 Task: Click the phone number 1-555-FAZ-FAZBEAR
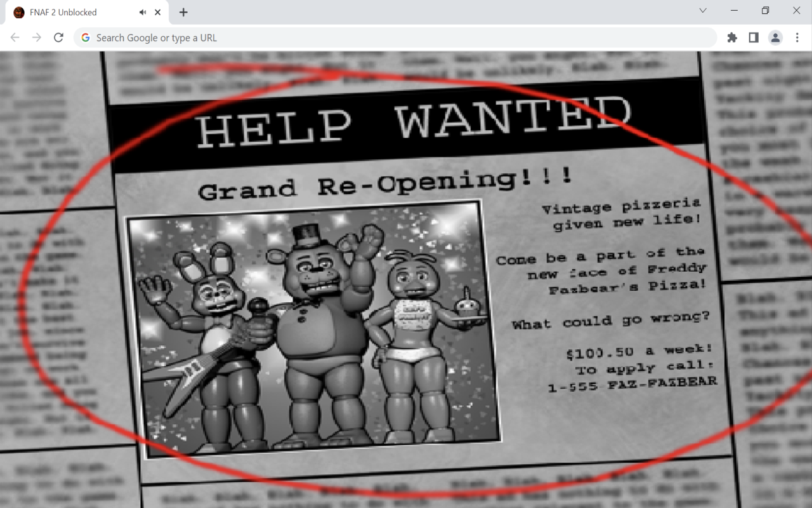[x=632, y=384]
